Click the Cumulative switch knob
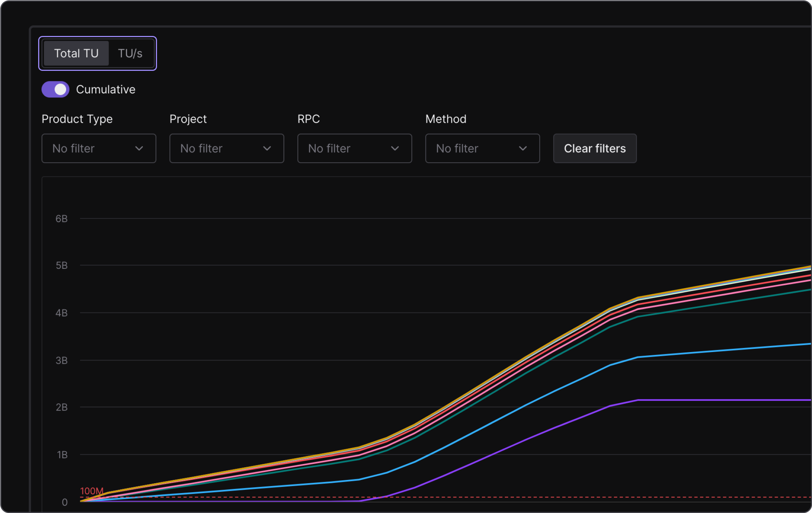This screenshot has height=513, width=812. pos(61,89)
